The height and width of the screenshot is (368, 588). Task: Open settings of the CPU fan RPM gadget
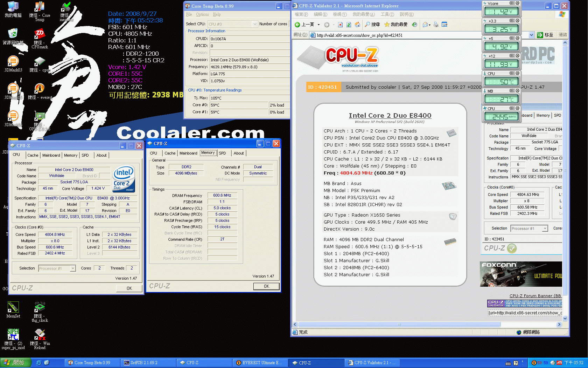[x=512, y=108]
